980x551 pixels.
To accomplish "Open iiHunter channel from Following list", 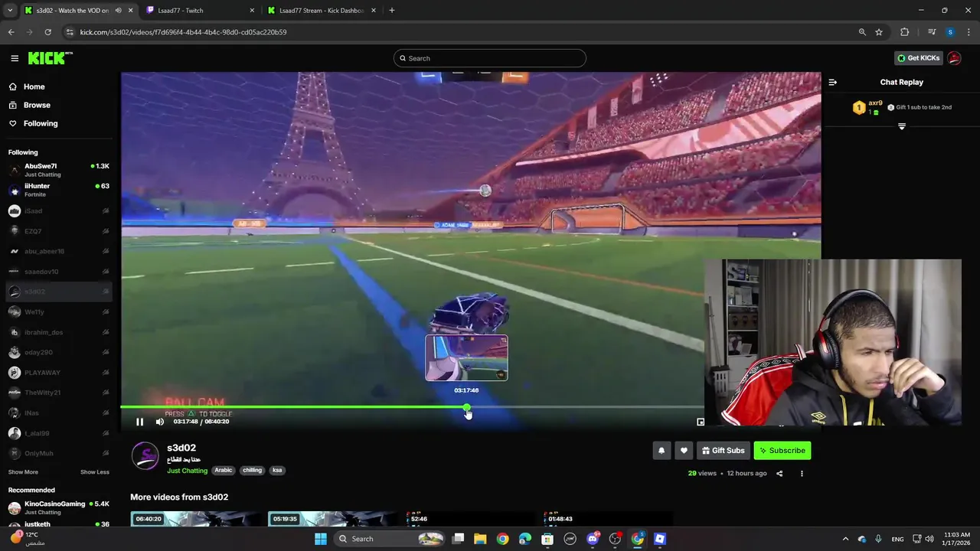I will click(x=59, y=190).
